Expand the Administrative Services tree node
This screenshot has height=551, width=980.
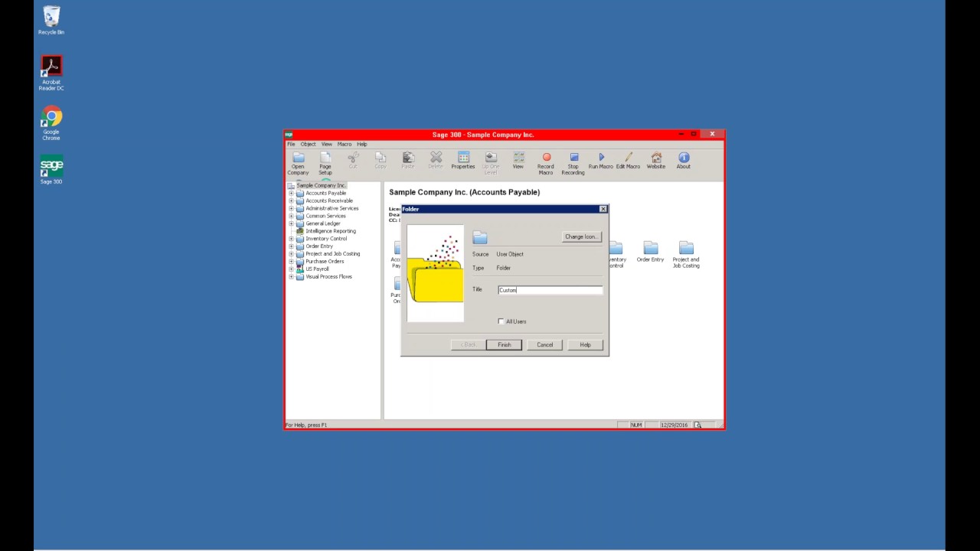(292, 208)
